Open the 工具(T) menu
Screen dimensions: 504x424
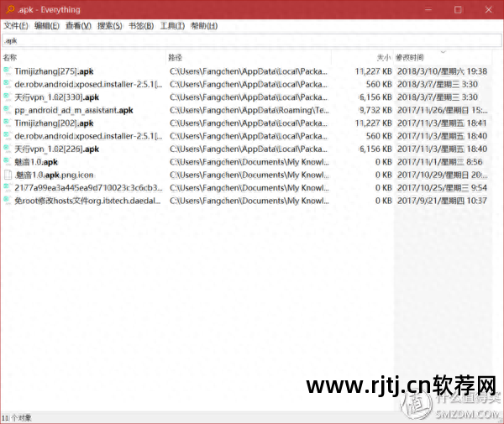pyautogui.click(x=172, y=26)
